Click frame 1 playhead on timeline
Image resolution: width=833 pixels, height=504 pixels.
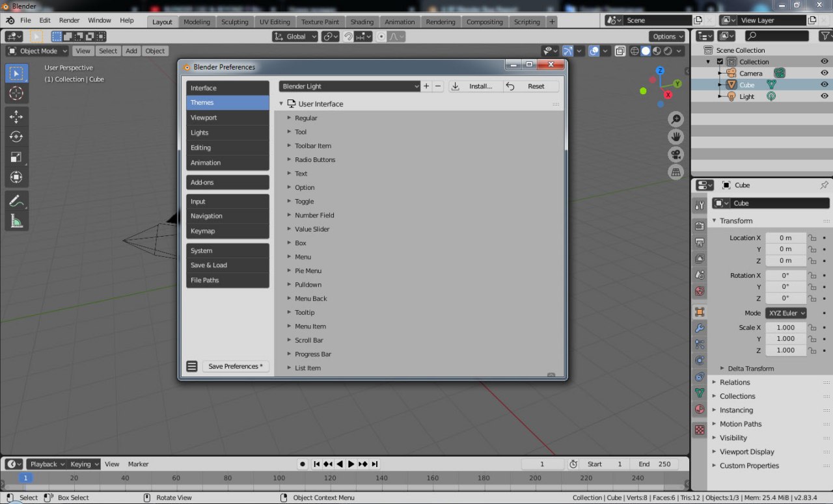[x=26, y=478]
